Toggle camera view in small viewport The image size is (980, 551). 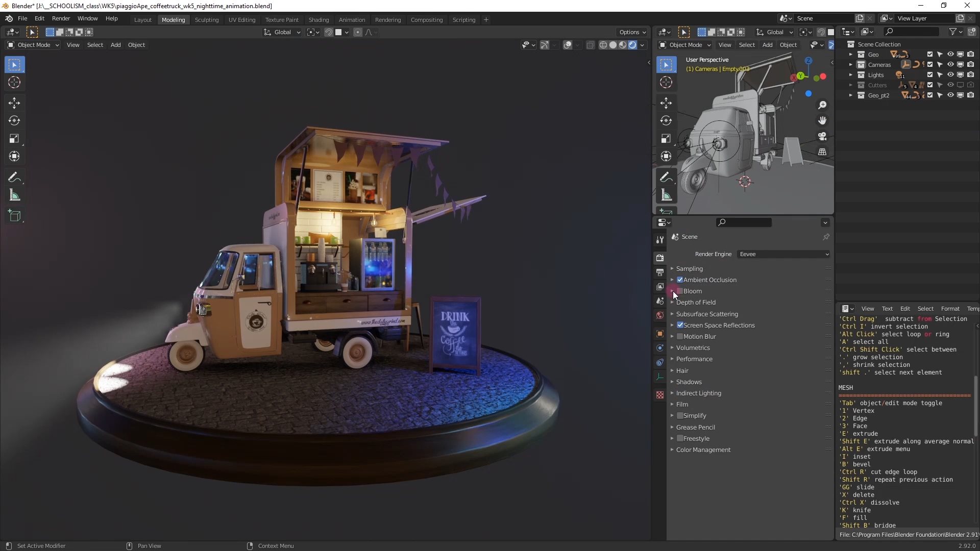pyautogui.click(x=822, y=136)
